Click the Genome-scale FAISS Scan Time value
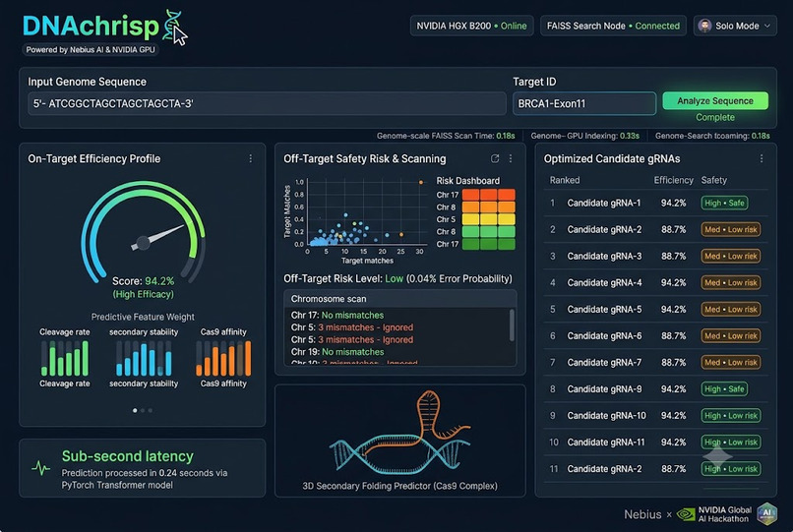The height and width of the screenshot is (532, 793). point(506,136)
